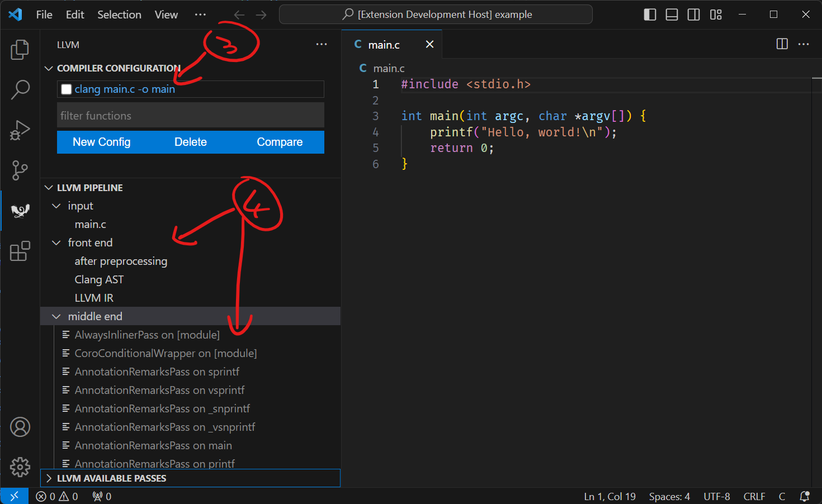Toggle secondary side bar layout icon
Screen dimensions: 822x504
(x=693, y=15)
